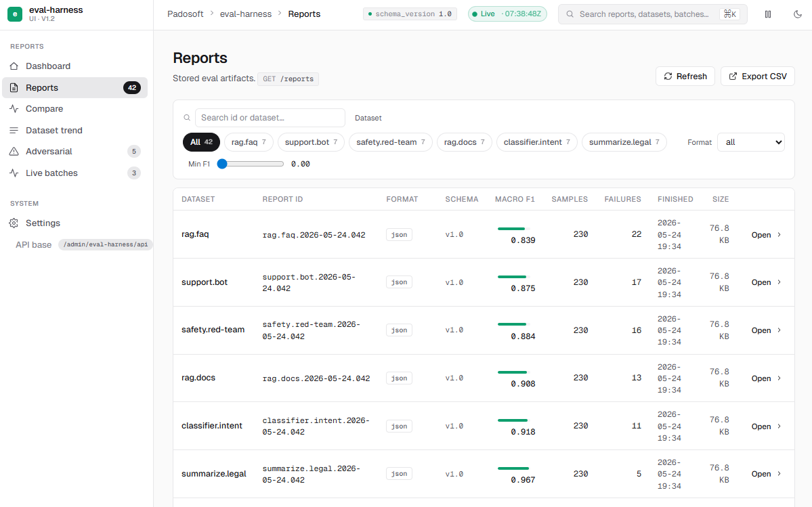
Task: Filter by summarize.legal dataset chip
Action: pyautogui.click(x=624, y=142)
